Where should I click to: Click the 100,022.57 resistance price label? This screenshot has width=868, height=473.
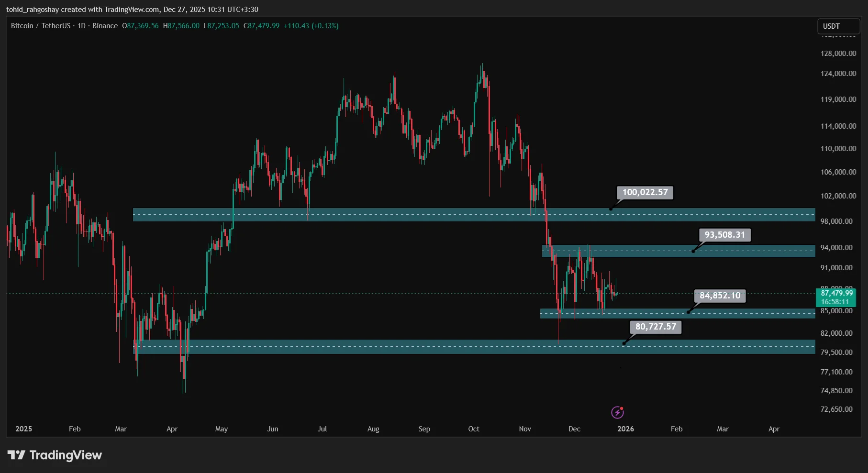click(644, 192)
